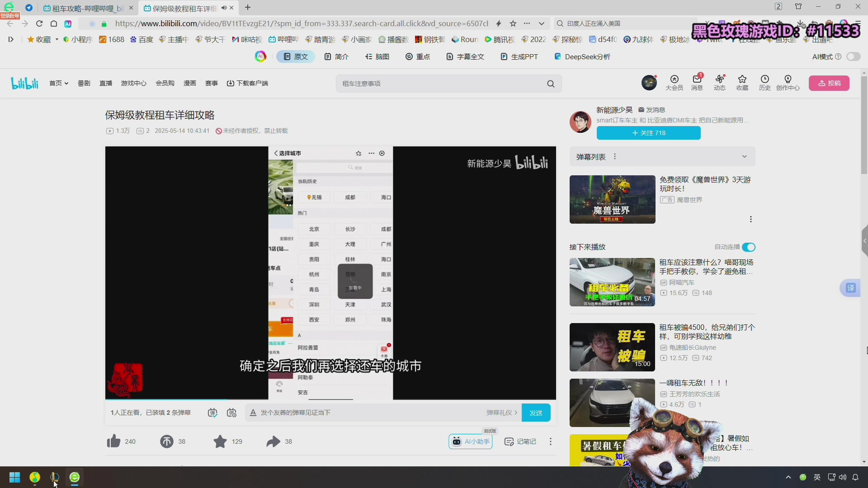Click the 关注 follow button
The image size is (868, 488).
[648, 132]
